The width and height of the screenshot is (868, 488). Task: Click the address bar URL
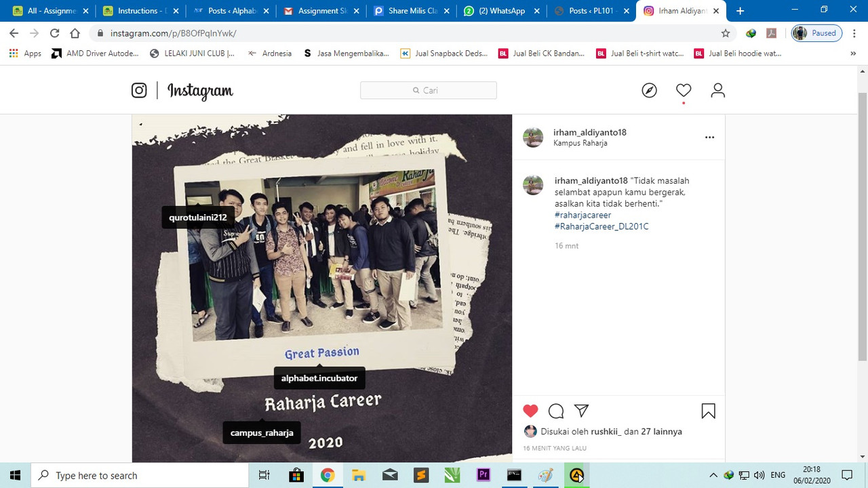(174, 33)
